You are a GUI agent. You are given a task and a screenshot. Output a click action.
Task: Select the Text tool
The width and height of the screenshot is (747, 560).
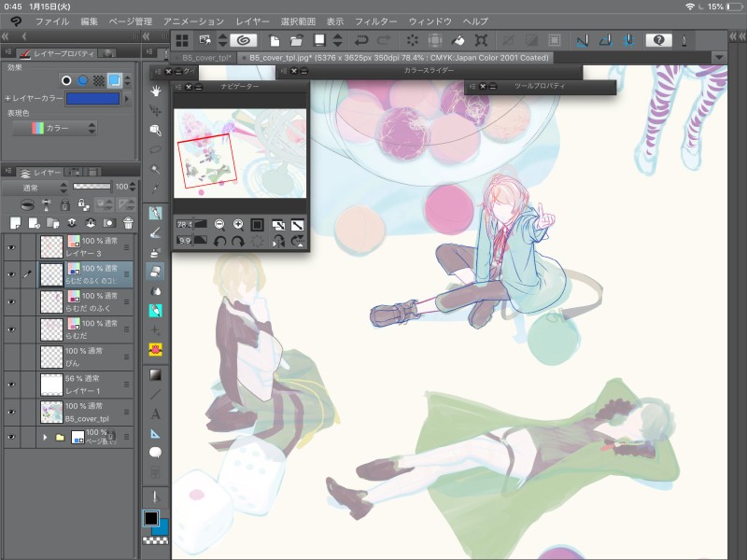155,413
